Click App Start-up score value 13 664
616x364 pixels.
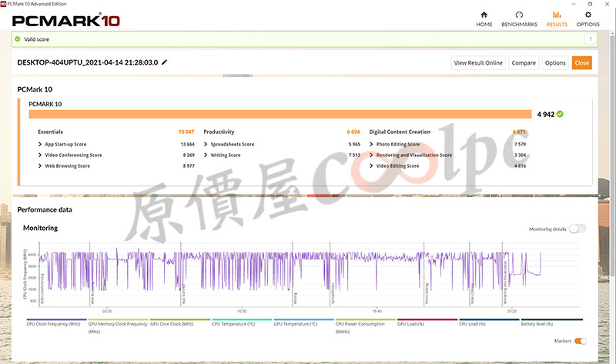coord(187,144)
